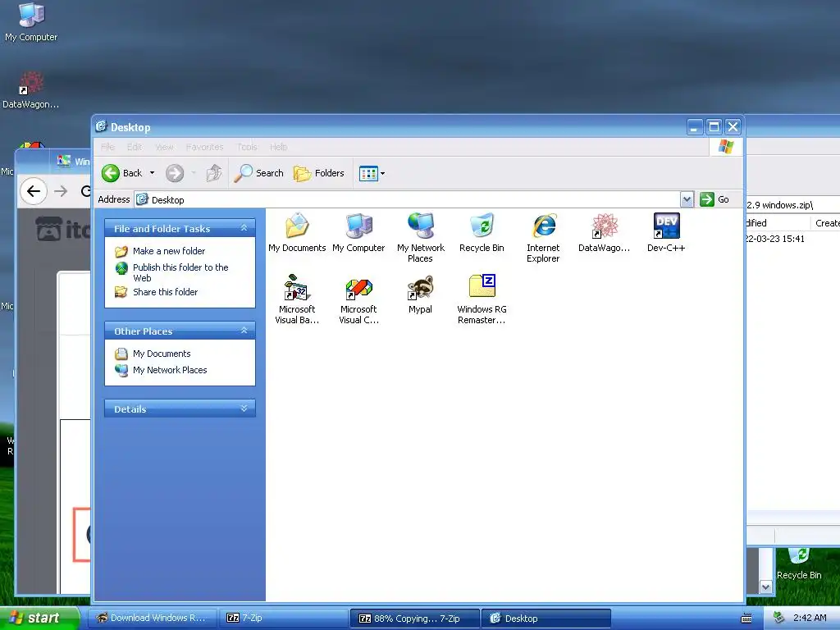The image size is (840, 630).
Task: Click the browser forward arrow in background window
Action: point(61,191)
